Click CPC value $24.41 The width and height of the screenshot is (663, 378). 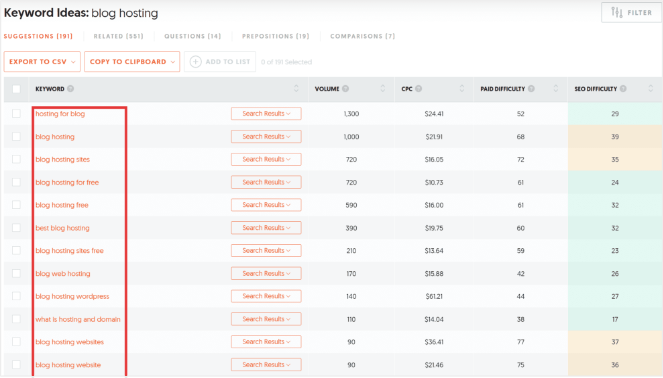click(434, 114)
